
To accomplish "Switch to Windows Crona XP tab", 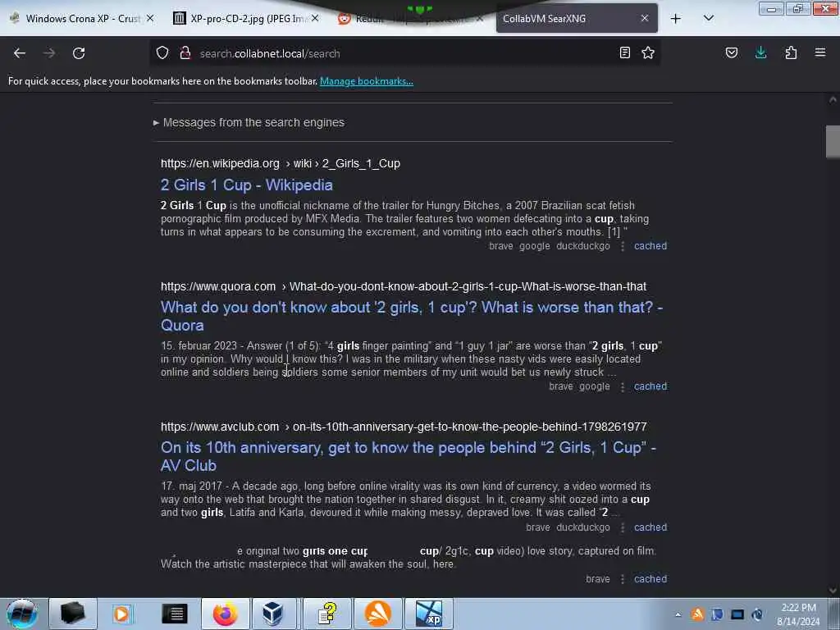I will 82,19.
